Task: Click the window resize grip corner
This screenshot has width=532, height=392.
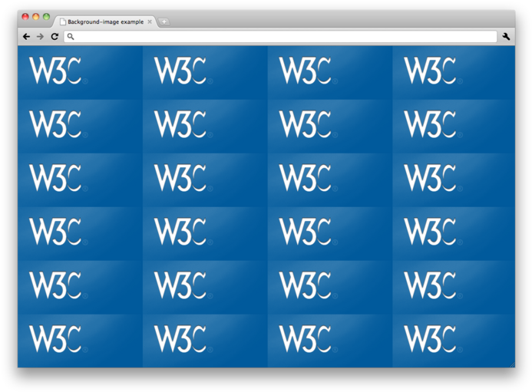Action: 512,364
